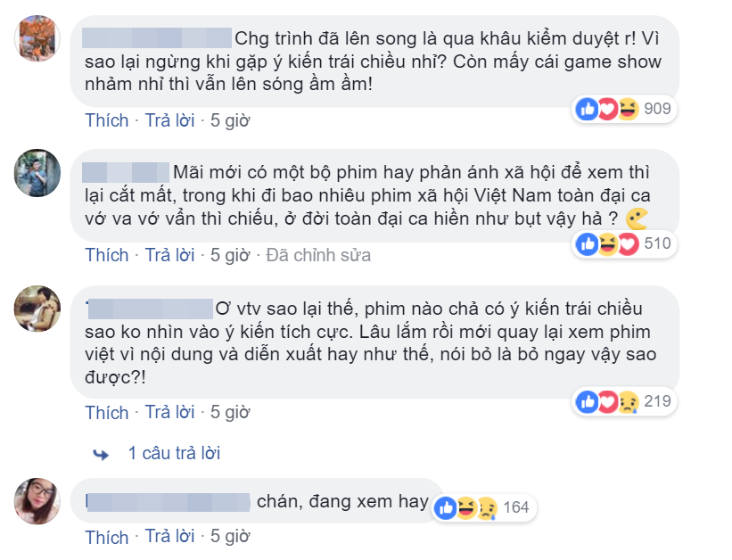Screen dimensions: 732x560
Task: Reply to first comment via 'Trả lời'
Action: coord(169,120)
